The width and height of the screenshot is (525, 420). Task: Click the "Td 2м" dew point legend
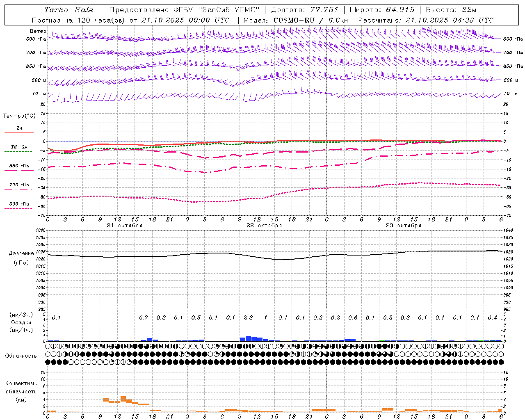coord(19,147)
